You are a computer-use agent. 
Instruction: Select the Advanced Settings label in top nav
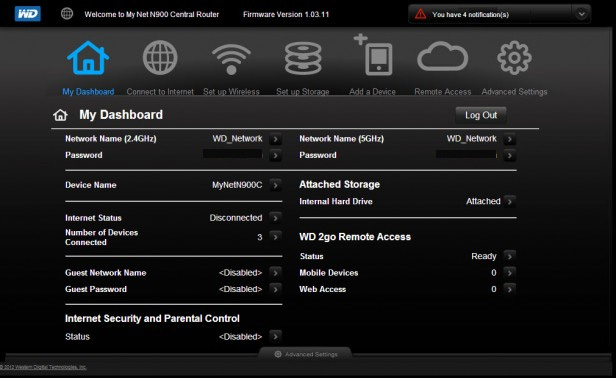tap(514, 92)
